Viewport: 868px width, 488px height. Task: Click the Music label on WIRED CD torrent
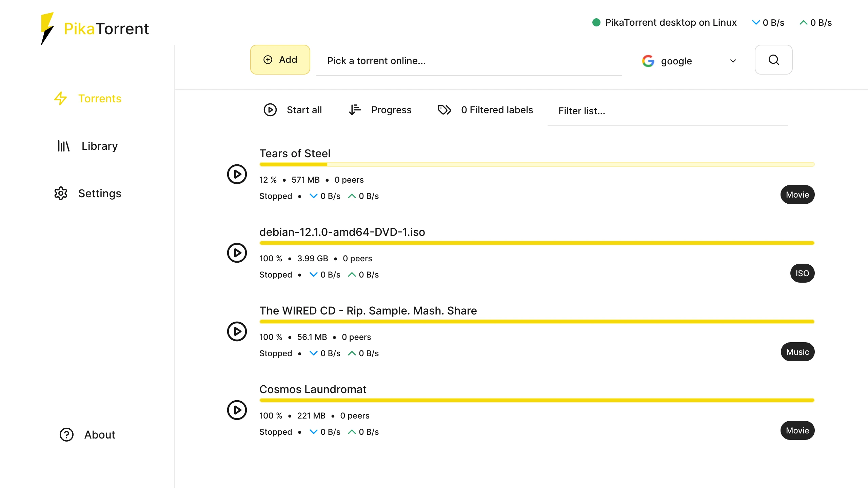click(798, 351)
